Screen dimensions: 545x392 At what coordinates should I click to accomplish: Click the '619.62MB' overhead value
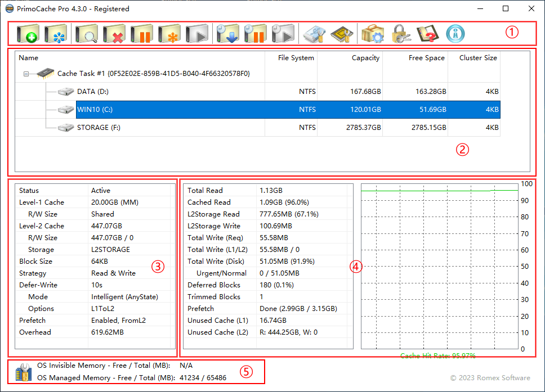(108, 332)
